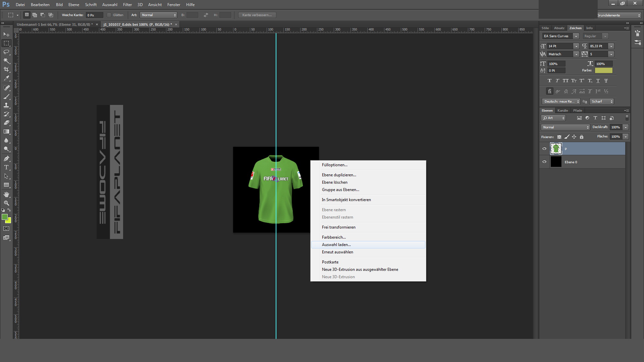Open leading 85,33 Pt dropdown
The image size is (644, 362).
[611, 46]
